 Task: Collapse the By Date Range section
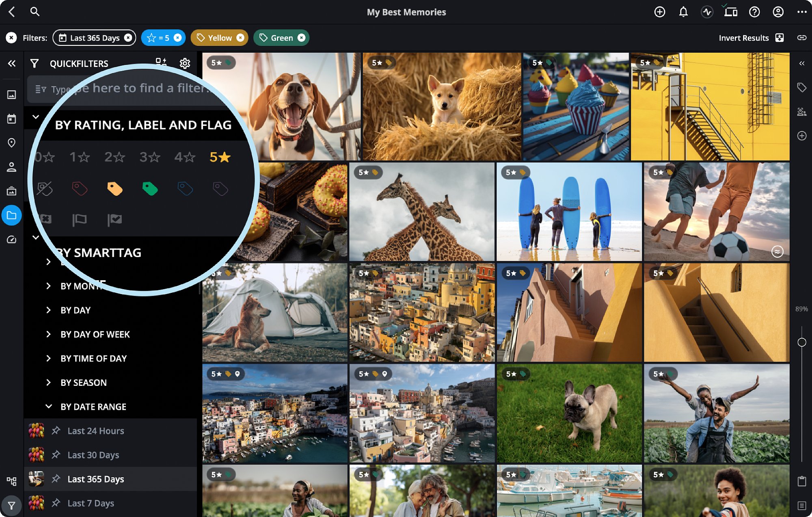tap(48, 407)
